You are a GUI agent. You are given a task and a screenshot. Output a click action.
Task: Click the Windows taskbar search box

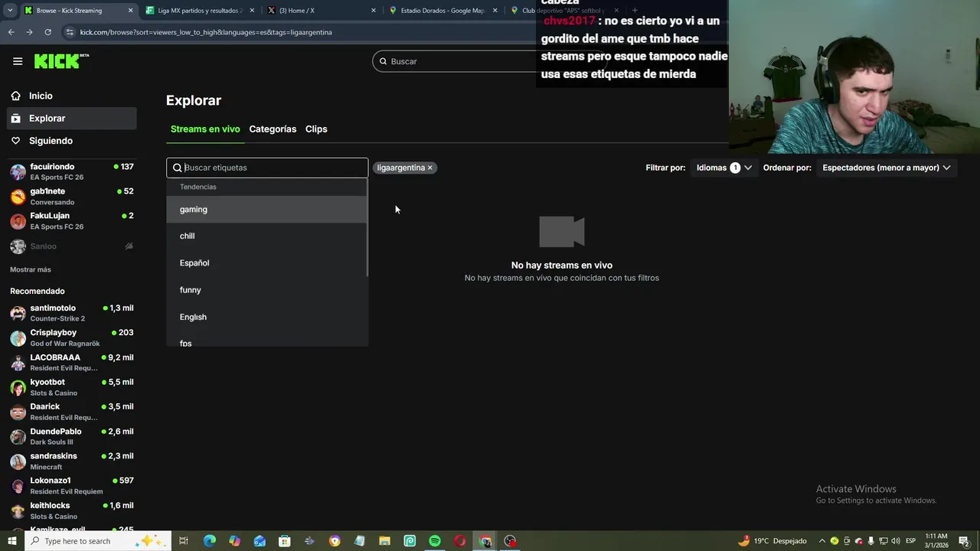96,541
